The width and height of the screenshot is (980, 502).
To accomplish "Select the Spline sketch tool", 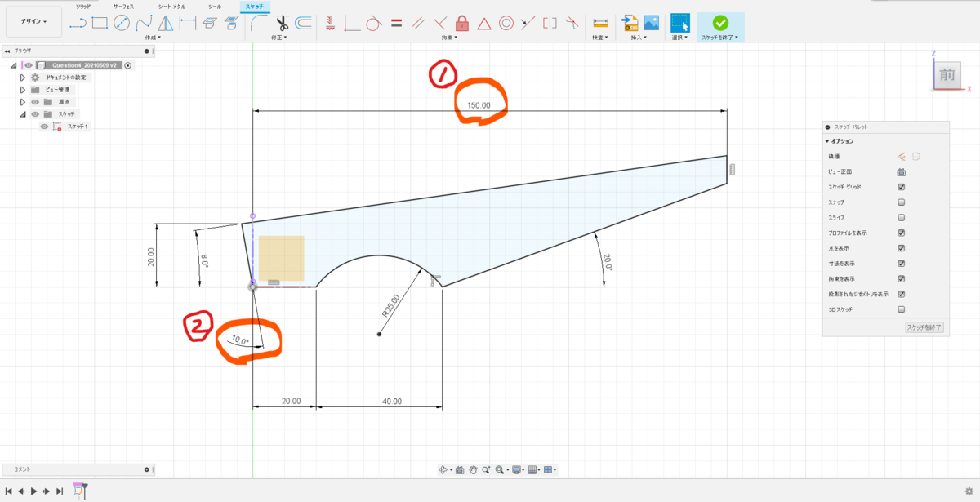I will [143, 23].
